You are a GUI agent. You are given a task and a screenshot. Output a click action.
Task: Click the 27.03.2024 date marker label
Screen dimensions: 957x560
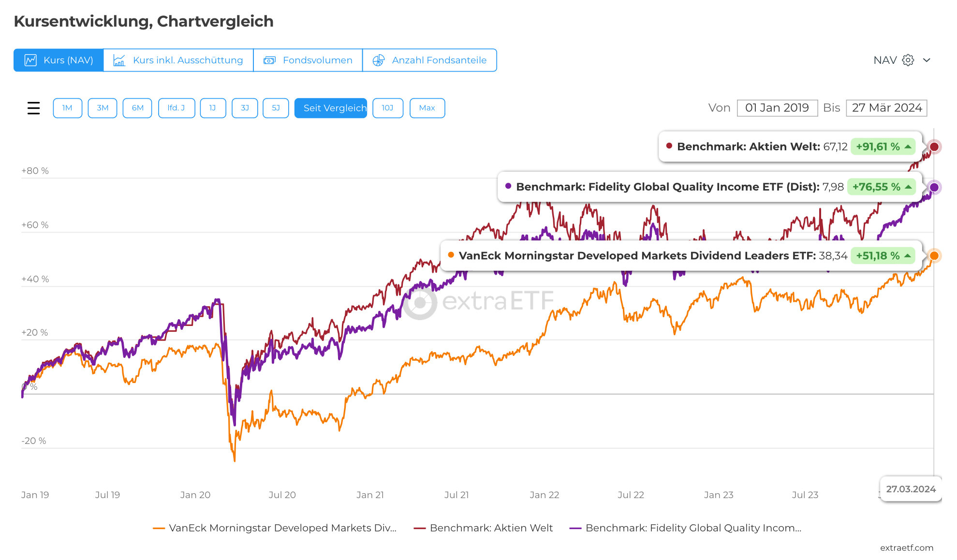tap(911, 489)
